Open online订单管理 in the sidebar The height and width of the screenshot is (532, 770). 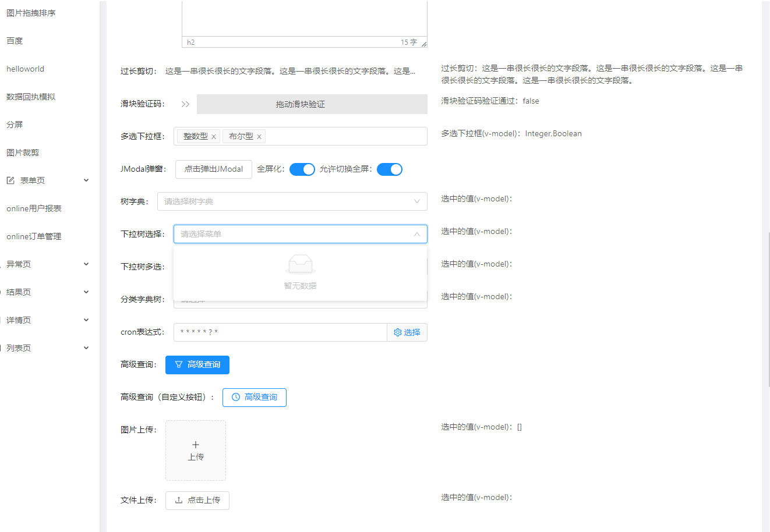(34, 236)
